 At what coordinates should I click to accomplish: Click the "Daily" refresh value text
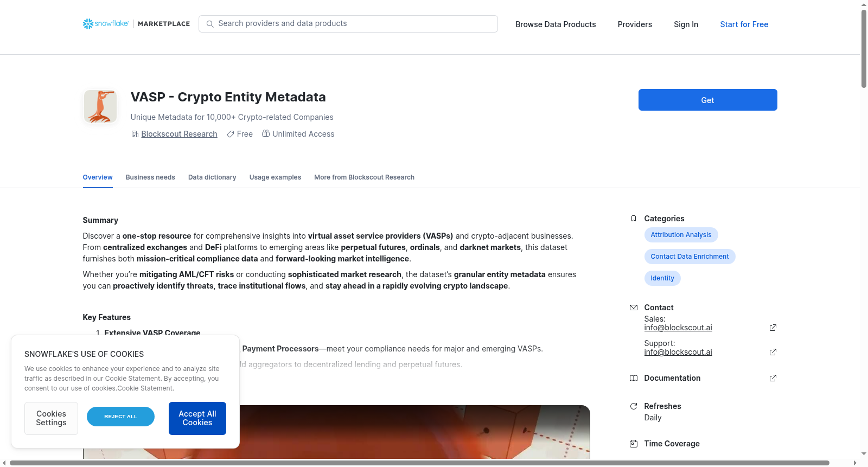653,418
